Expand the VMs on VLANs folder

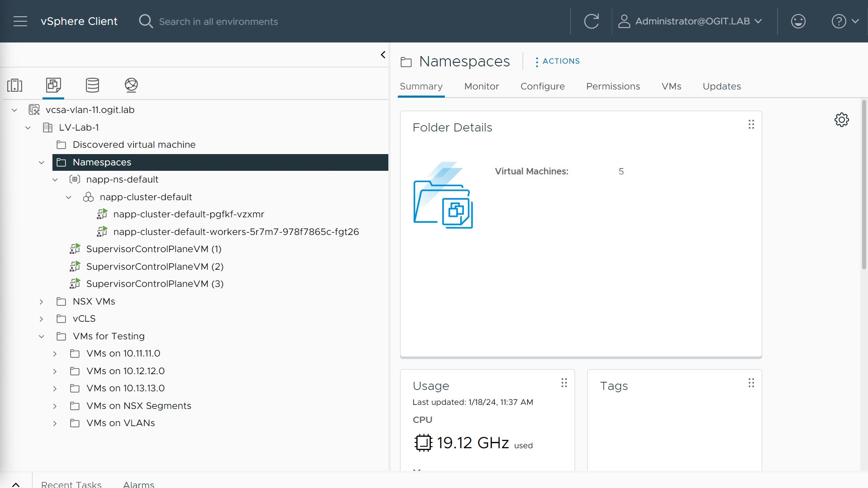point(55,423)
